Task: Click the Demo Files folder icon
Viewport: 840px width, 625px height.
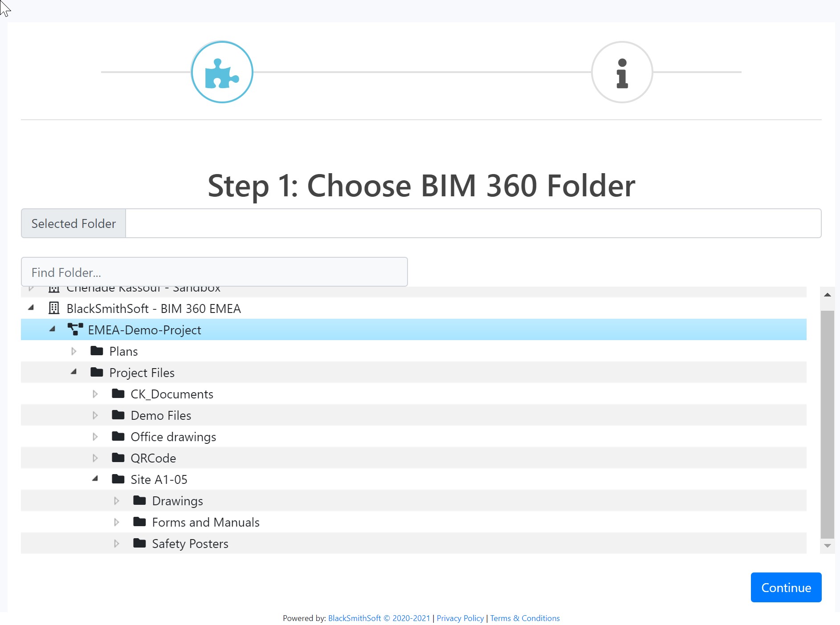Action: point(118,415)
